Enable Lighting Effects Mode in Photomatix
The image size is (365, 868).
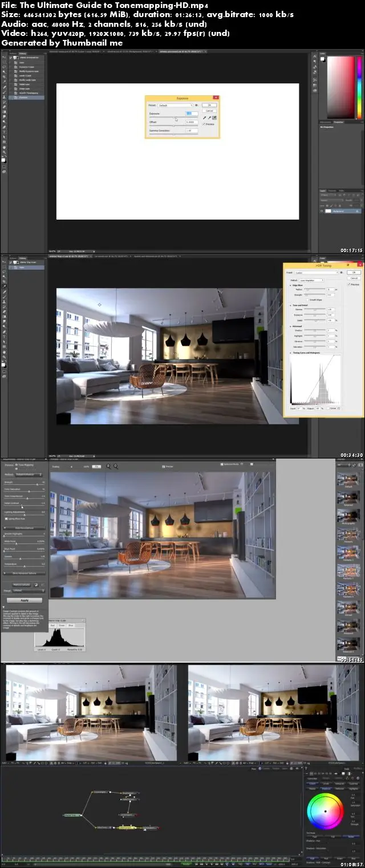point(6,519)
